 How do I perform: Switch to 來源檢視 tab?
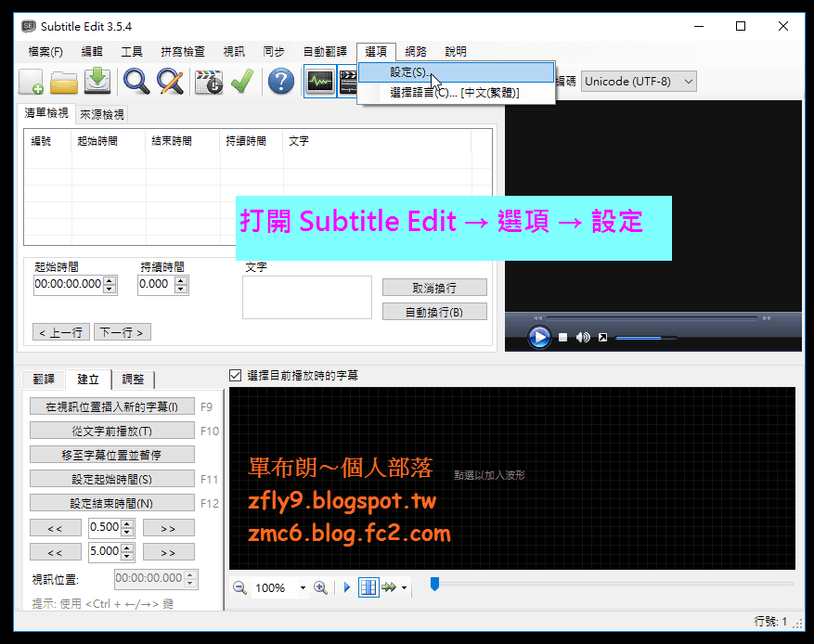coord(102,114)
